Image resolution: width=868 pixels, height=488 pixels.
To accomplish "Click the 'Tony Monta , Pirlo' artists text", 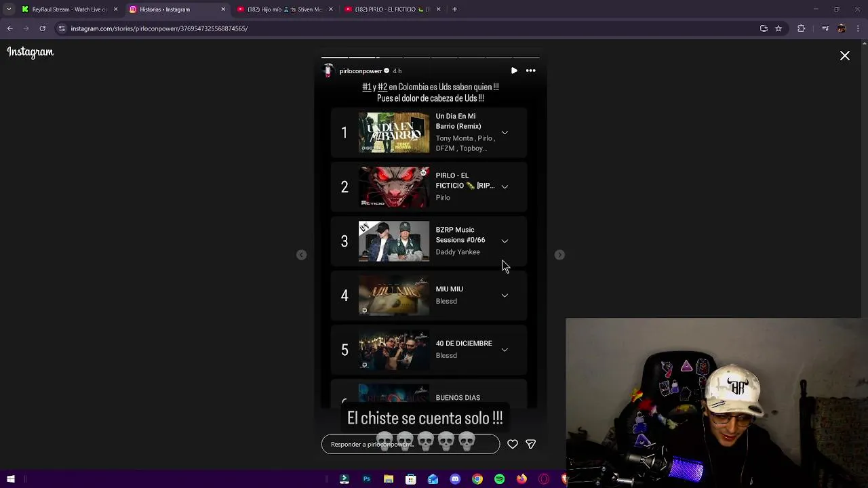I will click(465, 138).
